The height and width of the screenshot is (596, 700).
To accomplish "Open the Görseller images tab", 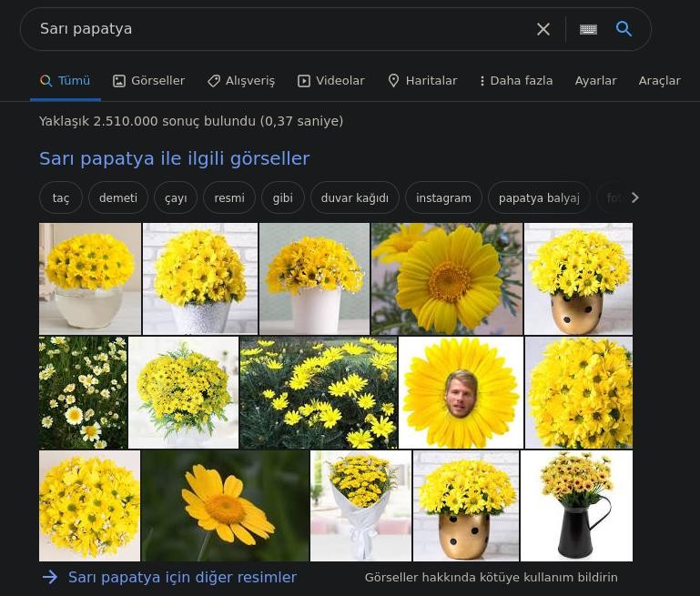I will click(148, 81).
